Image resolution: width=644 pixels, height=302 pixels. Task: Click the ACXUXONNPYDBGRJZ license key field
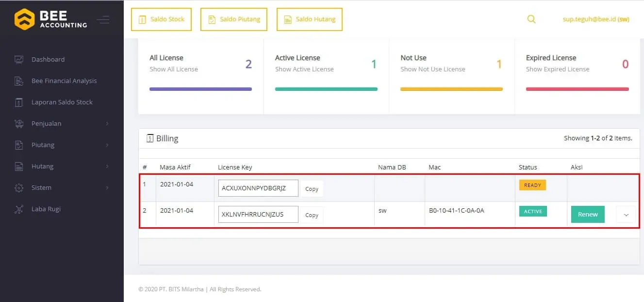(x=258, y=188)
